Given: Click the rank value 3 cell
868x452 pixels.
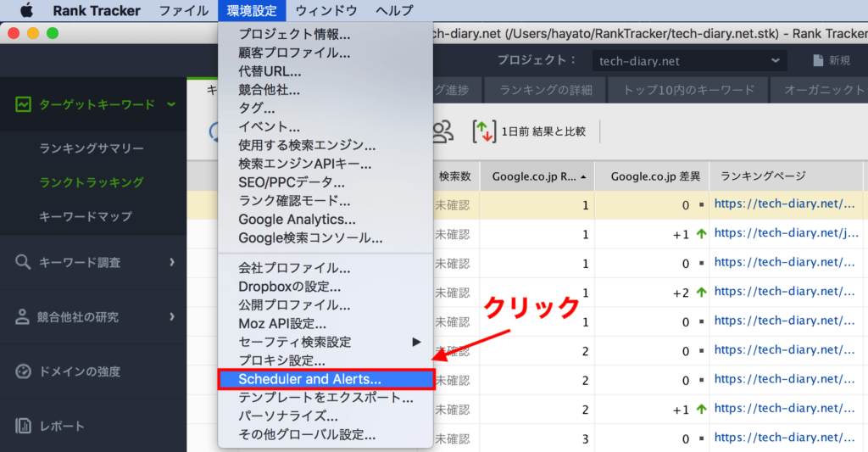Looking at the screenshot, I should [585, 439].
